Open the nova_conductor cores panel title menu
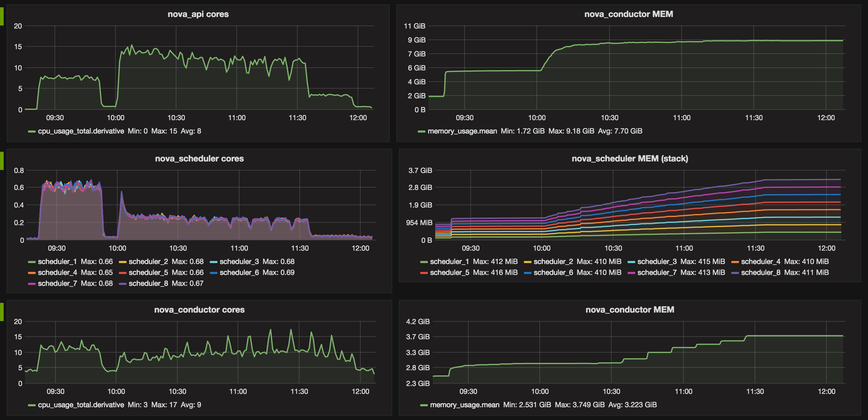868x420 pixels. coord(199,310)
